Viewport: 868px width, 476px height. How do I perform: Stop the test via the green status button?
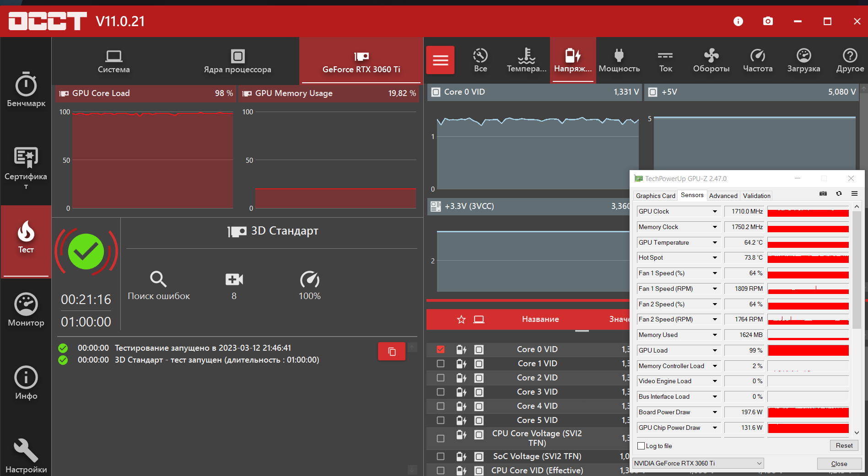tap(86, 251)
